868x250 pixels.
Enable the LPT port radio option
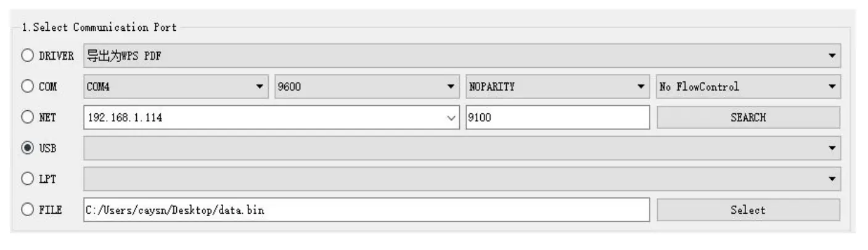[28, 179]
